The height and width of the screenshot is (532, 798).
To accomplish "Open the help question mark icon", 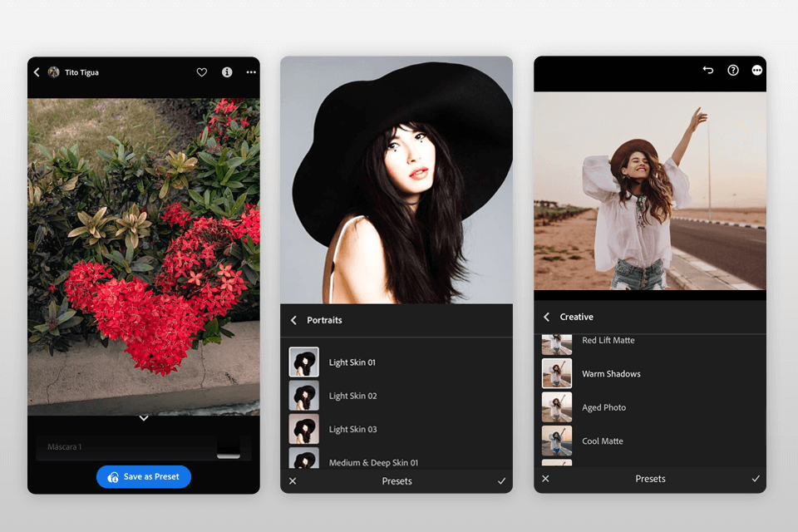I will coord(733,71).
